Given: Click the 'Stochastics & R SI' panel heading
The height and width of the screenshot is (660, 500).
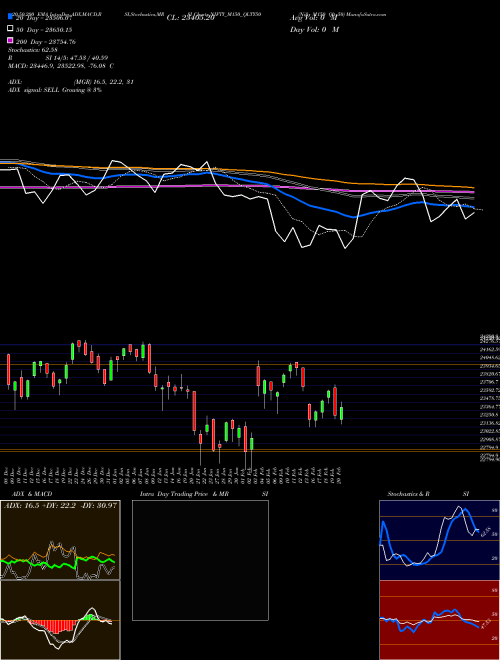Looking at the screenshot, I should click(428, 494).
